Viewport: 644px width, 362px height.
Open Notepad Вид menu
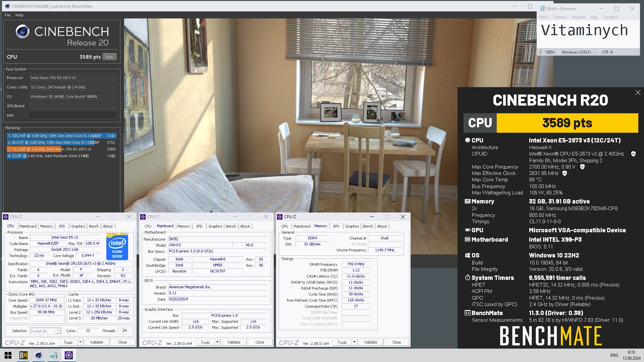click(x=594, y=17)
